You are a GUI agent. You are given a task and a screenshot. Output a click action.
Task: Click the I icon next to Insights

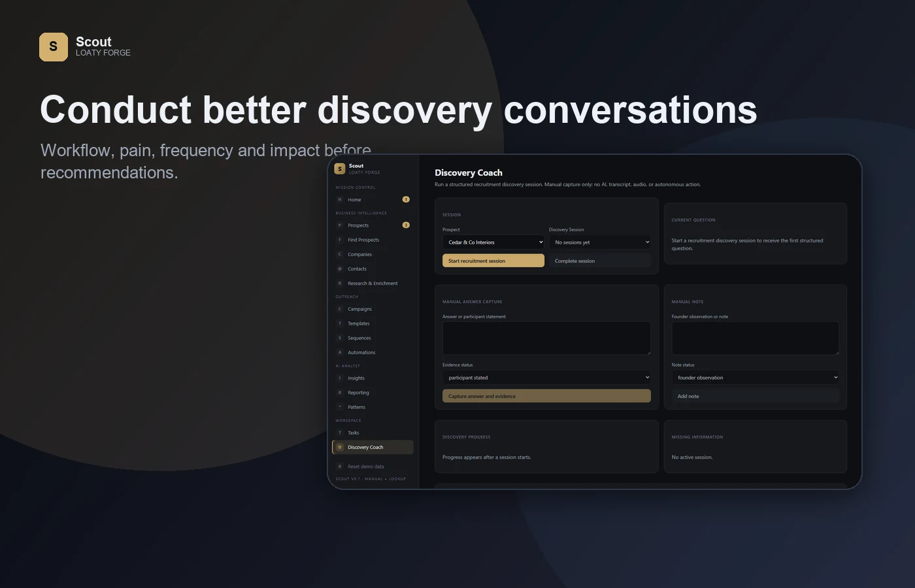click(x=340, y=378)
